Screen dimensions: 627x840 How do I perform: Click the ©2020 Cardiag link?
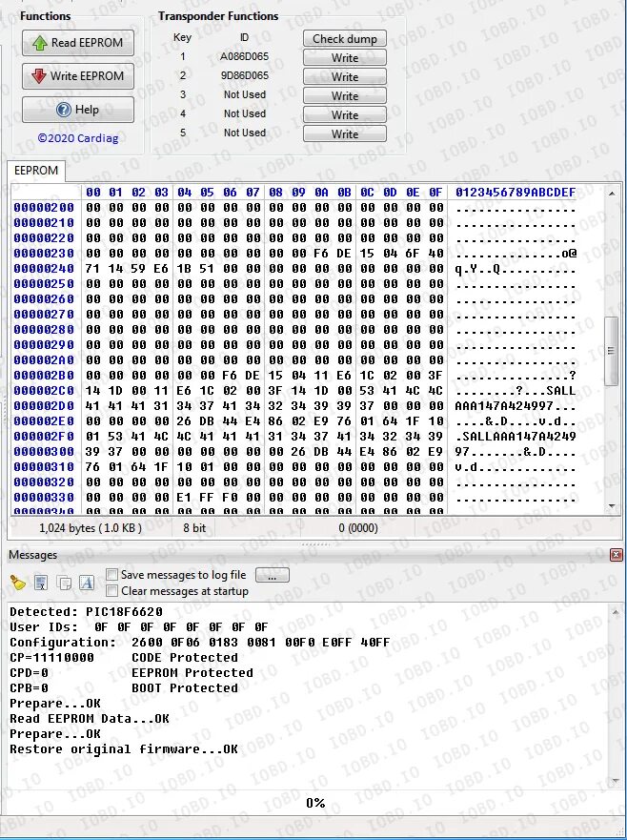tap(78, 138)
